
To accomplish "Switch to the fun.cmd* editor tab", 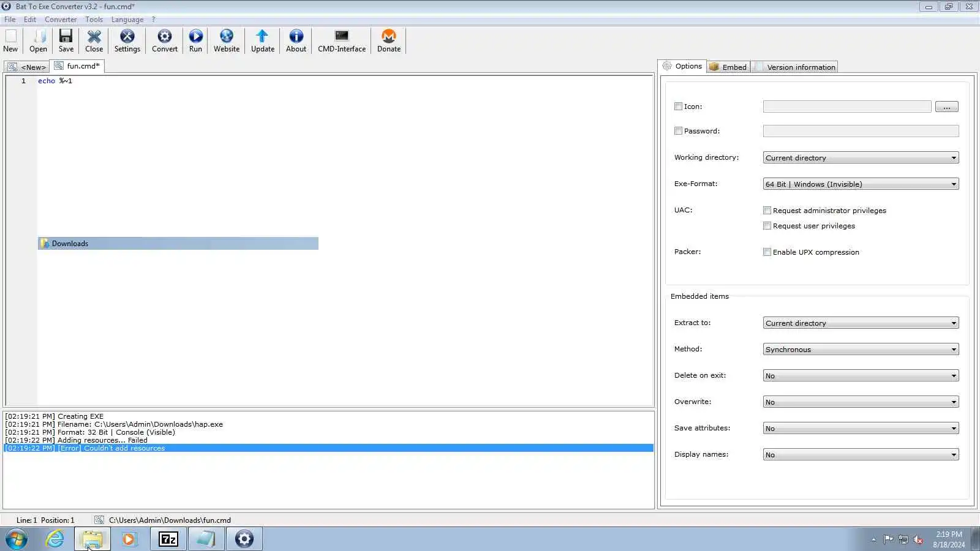I will 77,66.
